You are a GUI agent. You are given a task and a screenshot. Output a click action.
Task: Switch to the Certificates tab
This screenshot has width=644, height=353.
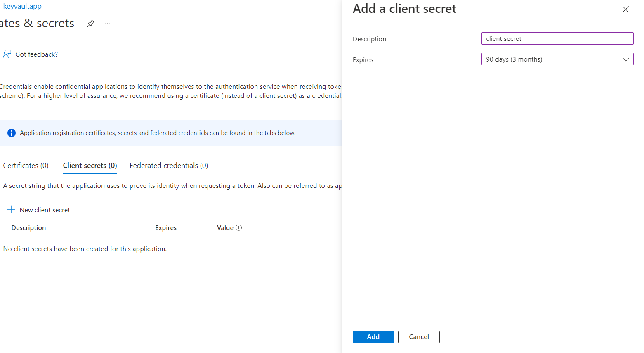coord(26,166)
